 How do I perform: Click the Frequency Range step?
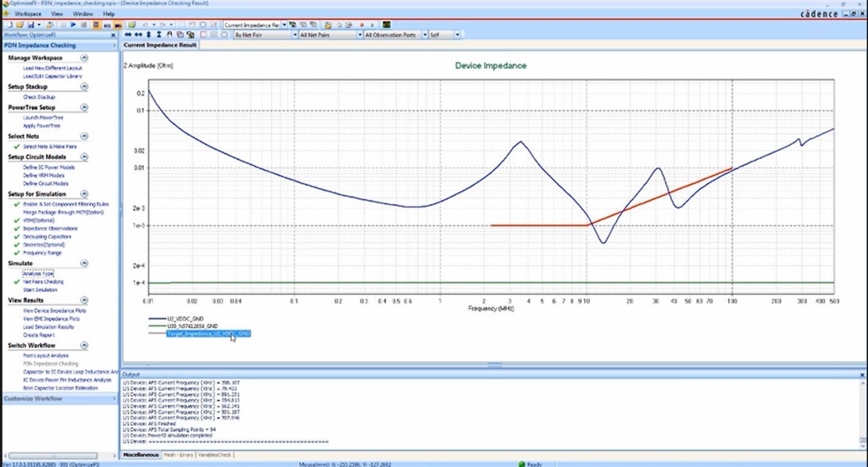[x=42, y=253]
